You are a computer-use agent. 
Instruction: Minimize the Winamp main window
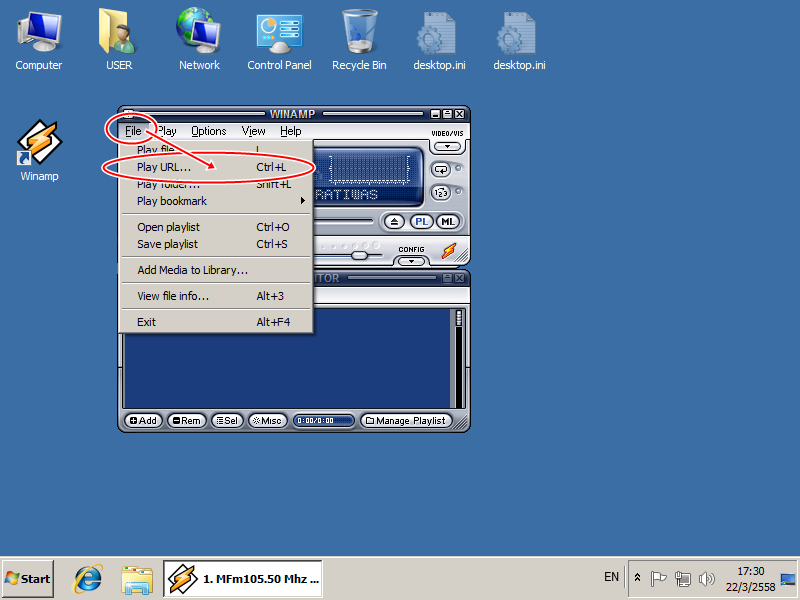tap(435, 114)
